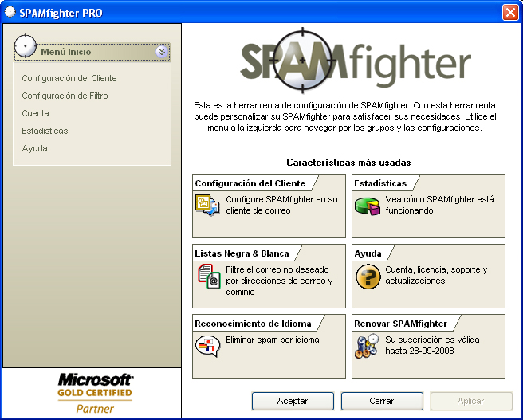Click the SPAMfighter title bar icon
523x420 pixels.
10,12
